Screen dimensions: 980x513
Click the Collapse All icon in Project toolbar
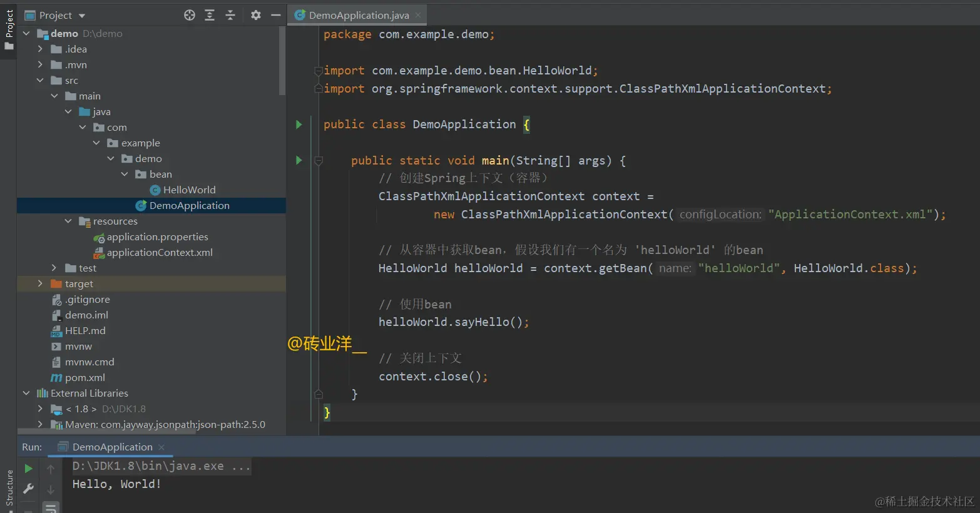click(x=230, y=15)
